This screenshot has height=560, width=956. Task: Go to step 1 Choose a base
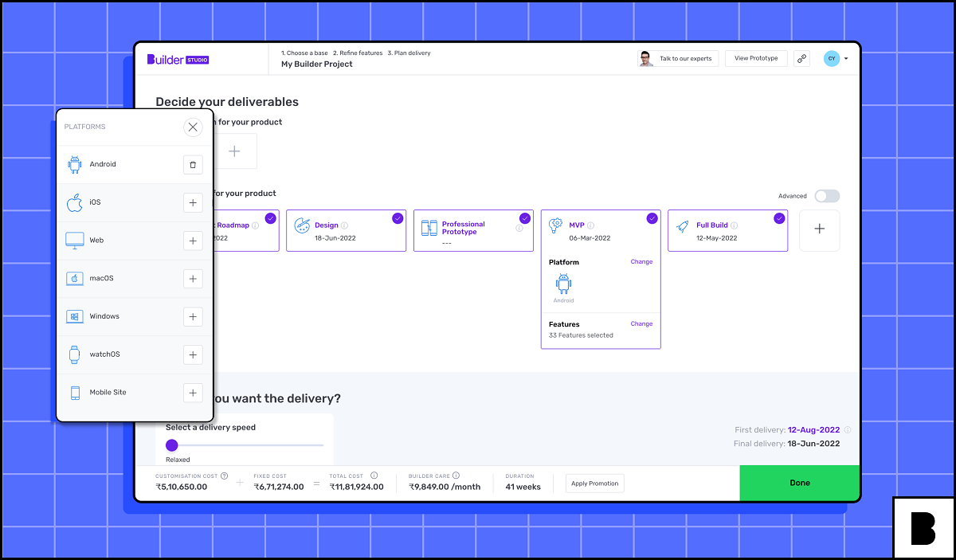click(304, 53)
